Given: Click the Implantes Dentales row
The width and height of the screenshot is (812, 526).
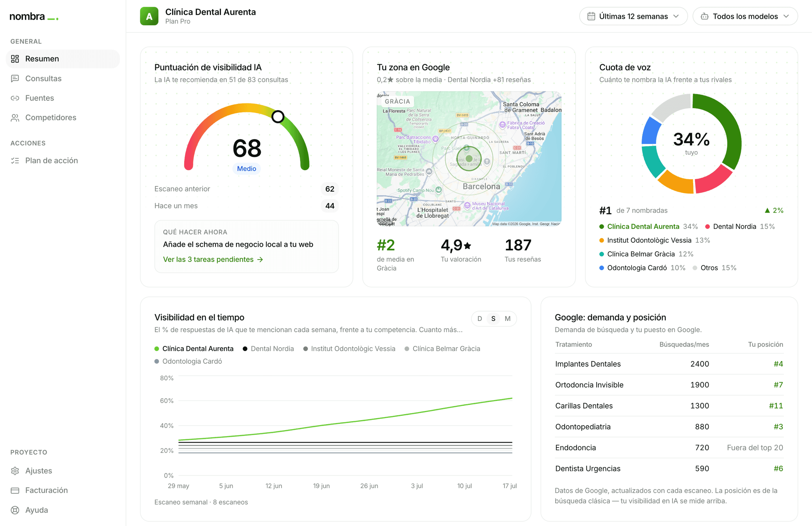Looking at the screenshot, I should pyautogui.click(x=669, y=364).
